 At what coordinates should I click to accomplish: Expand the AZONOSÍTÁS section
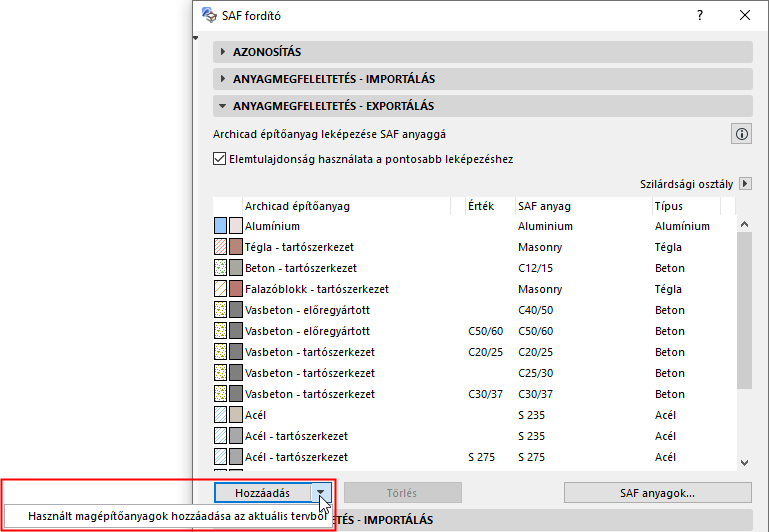pyautogui.click(x=483, y=52)
